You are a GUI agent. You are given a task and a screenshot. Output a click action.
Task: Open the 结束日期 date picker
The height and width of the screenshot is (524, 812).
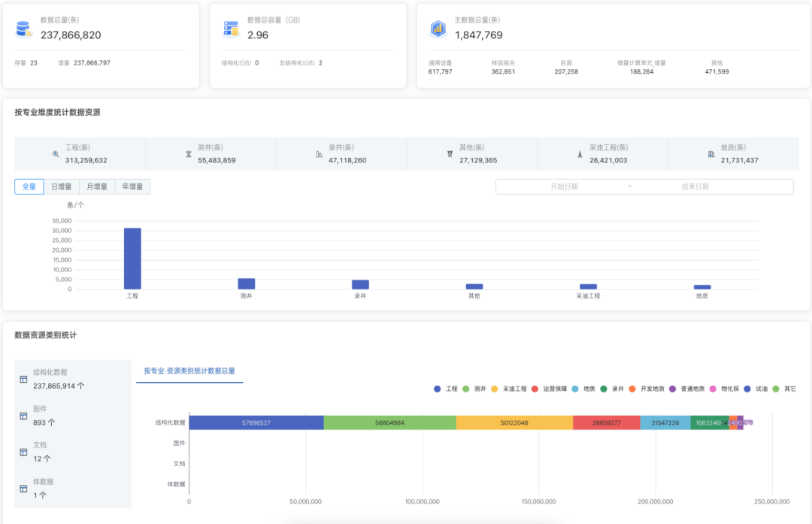click(x=695, y=186)
